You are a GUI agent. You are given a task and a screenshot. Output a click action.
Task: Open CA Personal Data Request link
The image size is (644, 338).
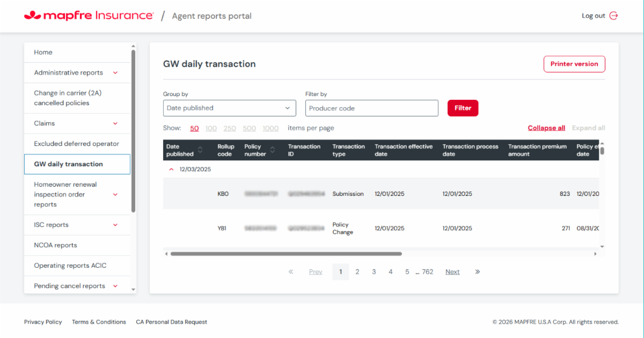pyautogui.click(x=171, y=322)
